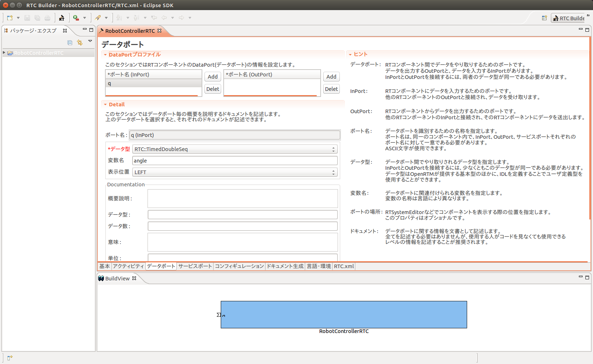Click the blue RobotControllerRTC component block
The height and width of the screenshot is (364, 593).
click(x=344, y=315)
